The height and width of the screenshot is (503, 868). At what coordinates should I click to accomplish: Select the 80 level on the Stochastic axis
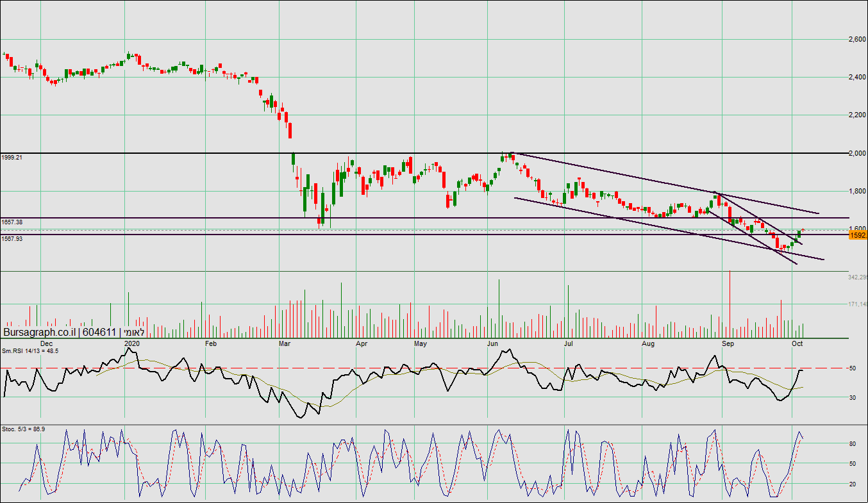click(853, 443)
